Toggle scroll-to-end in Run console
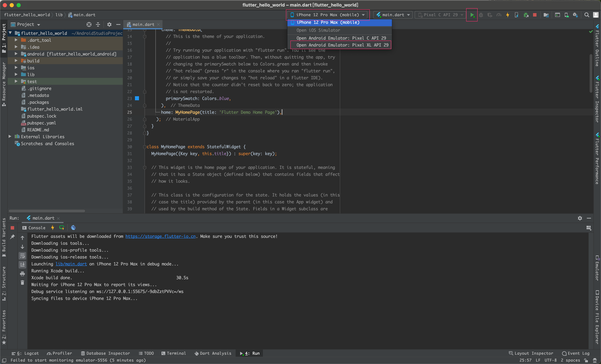 (x=22, y=265)
